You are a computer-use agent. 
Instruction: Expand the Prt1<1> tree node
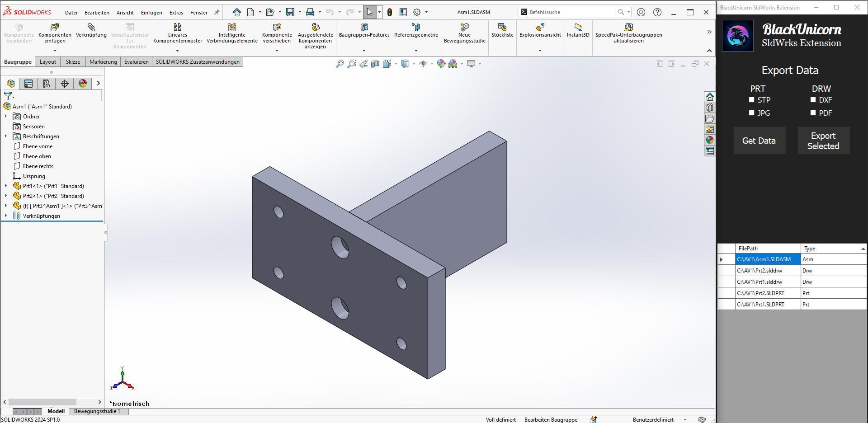5,186
